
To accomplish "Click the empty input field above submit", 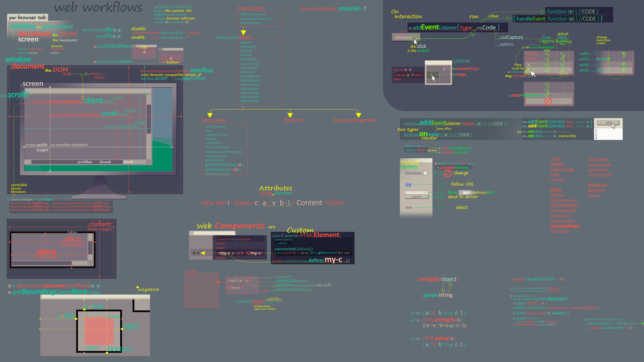I will pyautogui.click(x=416, y=193).
